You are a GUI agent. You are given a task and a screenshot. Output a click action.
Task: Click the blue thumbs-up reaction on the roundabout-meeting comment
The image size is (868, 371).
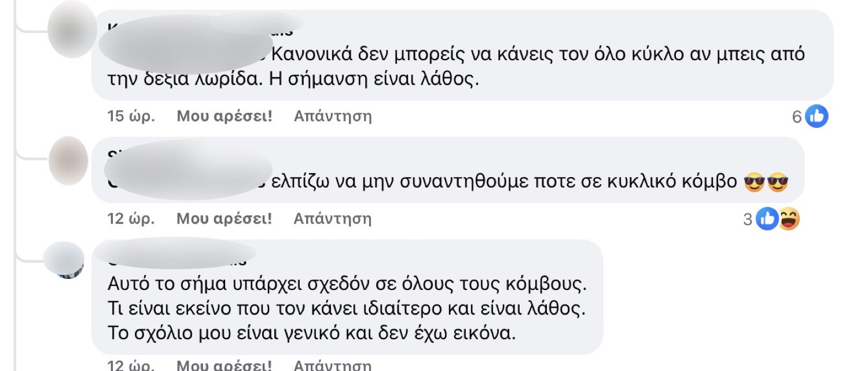click(x=767, y=219)
